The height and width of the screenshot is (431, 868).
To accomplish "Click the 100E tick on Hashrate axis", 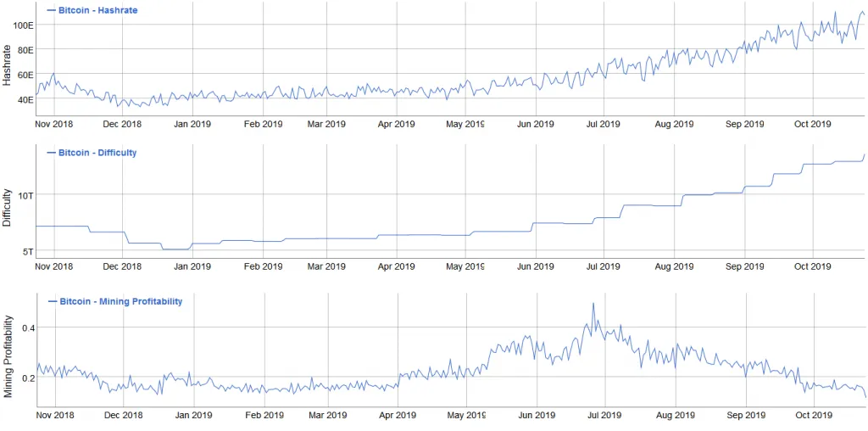I will click(x=25, y=25).
